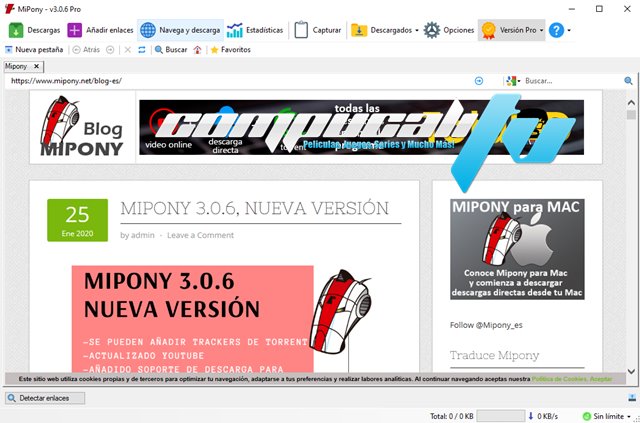Click the vertical scrollbar thumb
Screen dimensions: 640x423
tap(631, 115)
